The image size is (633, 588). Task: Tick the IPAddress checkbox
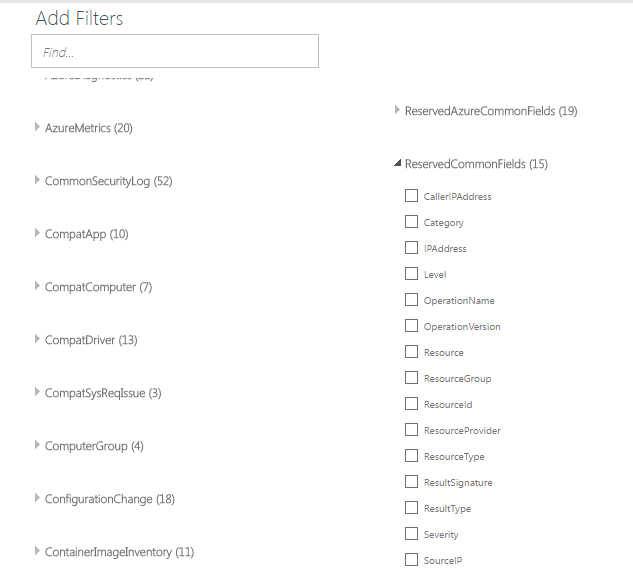coord(412,248)
